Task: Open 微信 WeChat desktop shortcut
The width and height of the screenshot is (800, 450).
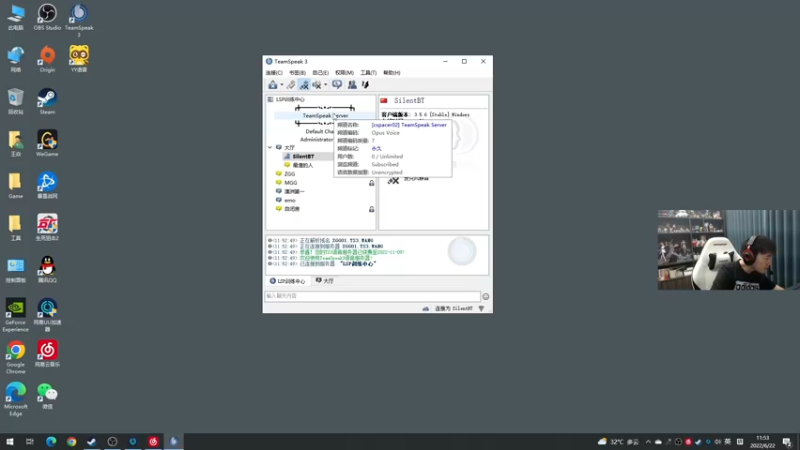Action: [47, 396]
